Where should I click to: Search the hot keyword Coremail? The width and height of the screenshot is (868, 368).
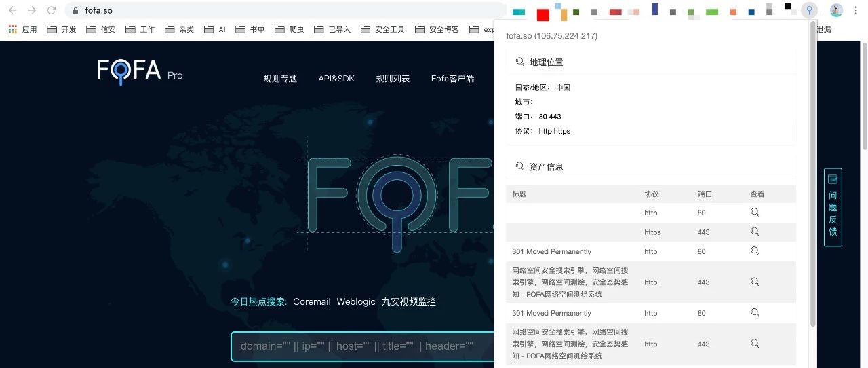tap(312, 301)
